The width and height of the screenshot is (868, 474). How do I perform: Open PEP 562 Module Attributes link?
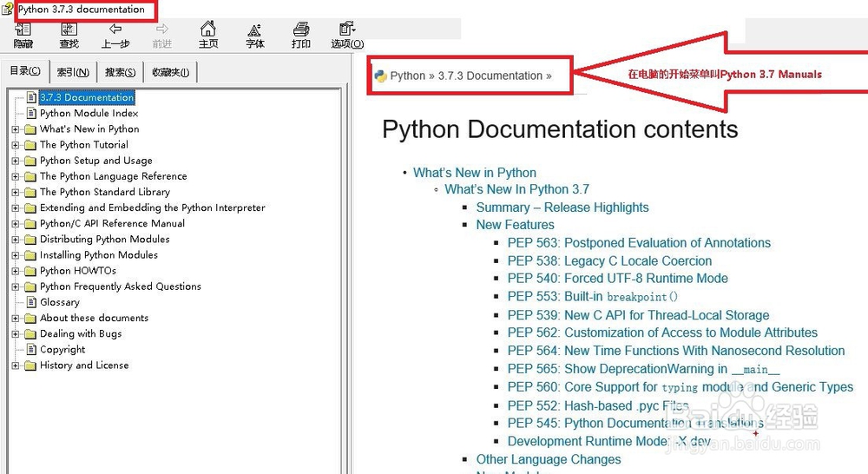662,332
